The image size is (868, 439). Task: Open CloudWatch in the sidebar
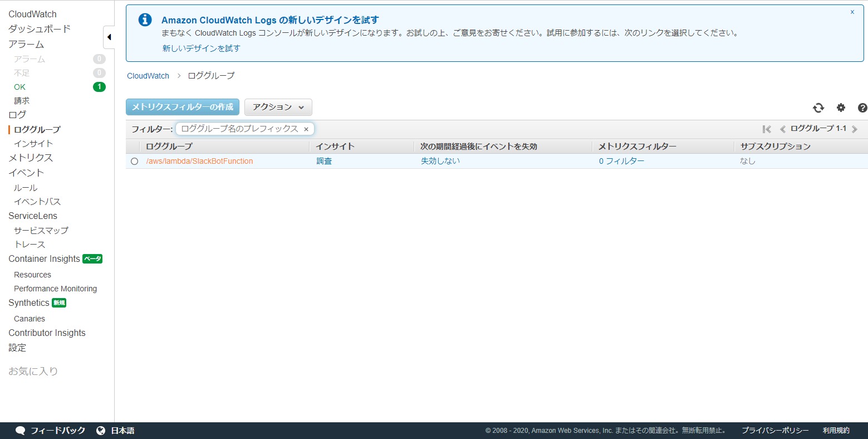coord(32,14)
